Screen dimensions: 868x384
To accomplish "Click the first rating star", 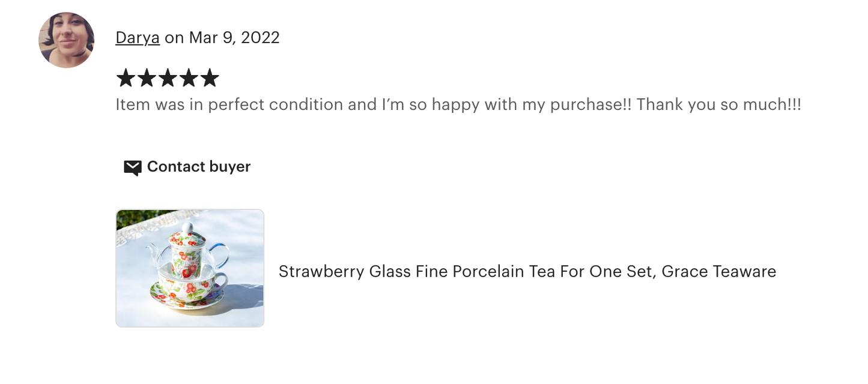I will coord(126,78).
